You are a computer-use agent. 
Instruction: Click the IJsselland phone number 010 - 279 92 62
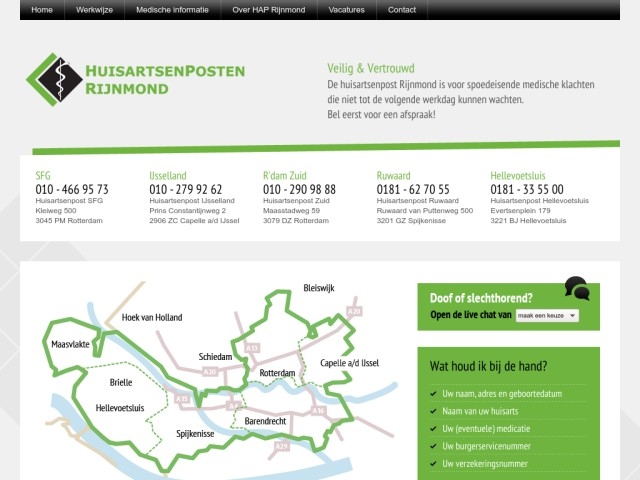pyautogui.click(x=185, y=189)
